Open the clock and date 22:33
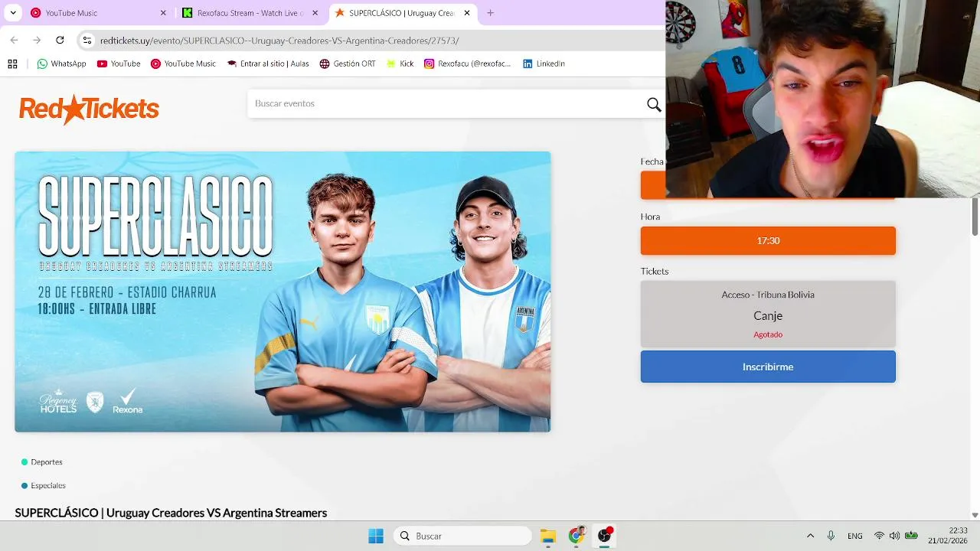 coord(948,535)
